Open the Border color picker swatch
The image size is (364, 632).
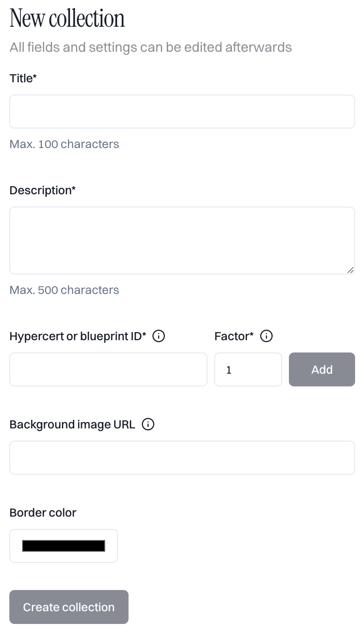point(64,546)
